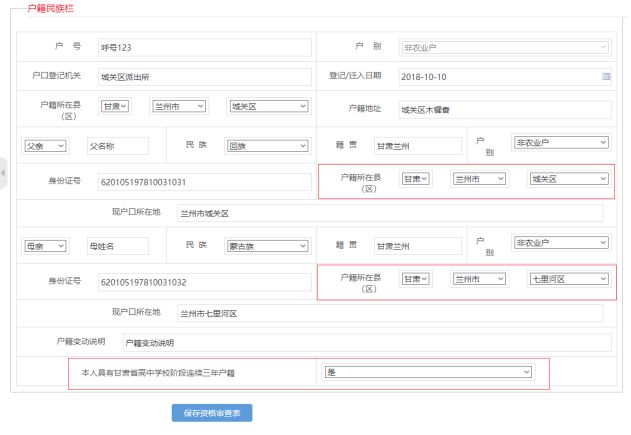Click the field showing 兰州市城关区
Image resolution: width=631 pixels, height=435 pixels.
tap(390, 213)
